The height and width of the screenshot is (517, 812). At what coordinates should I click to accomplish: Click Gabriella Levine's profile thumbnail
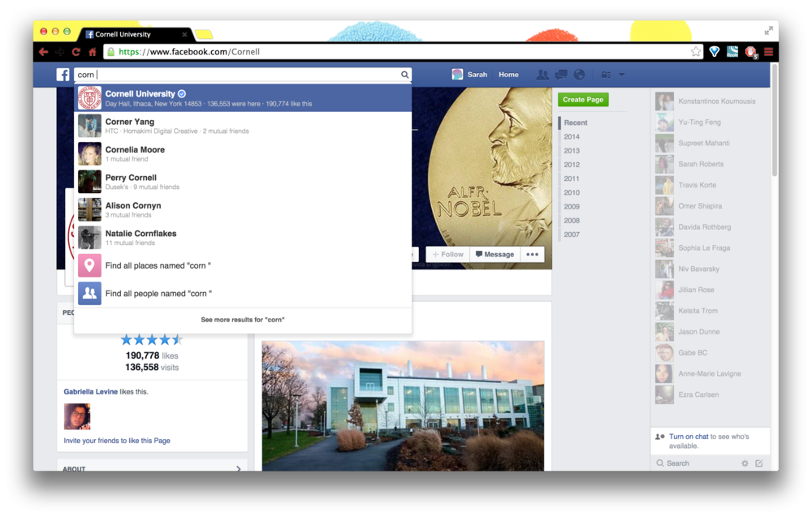pos(77,416)
